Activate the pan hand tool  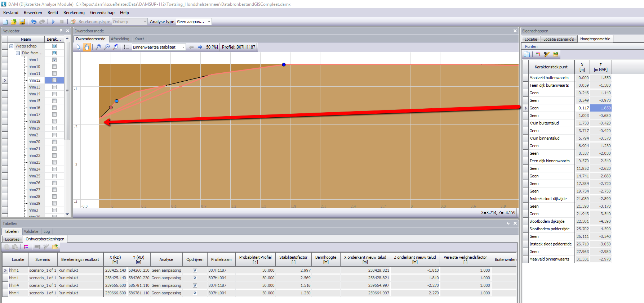pos(86,47)
